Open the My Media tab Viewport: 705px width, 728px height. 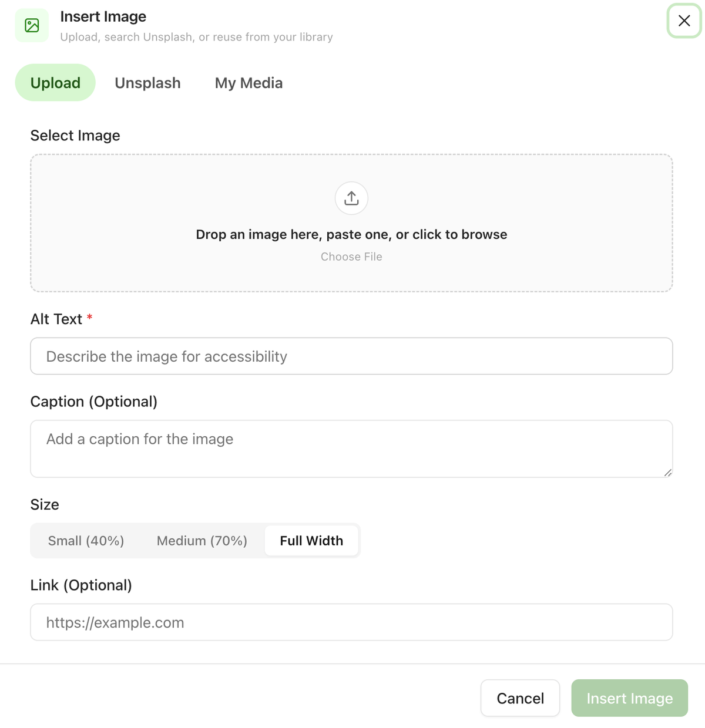click(249, 83)
